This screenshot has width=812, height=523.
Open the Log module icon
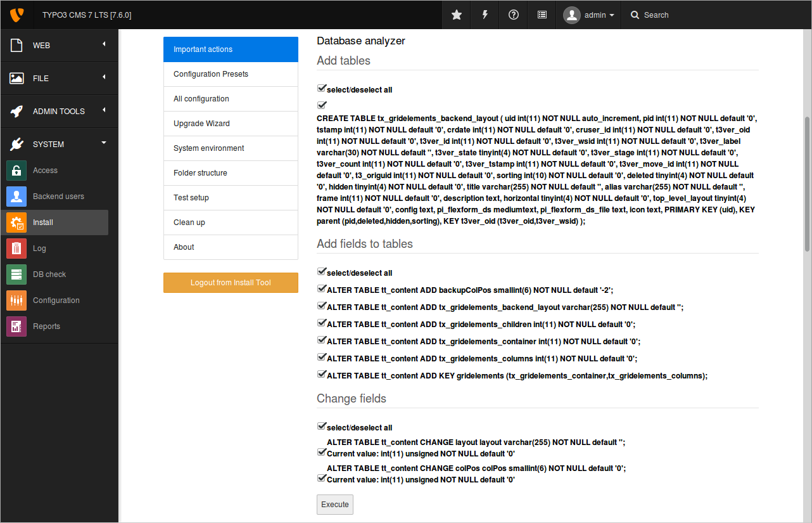pyautogui.click(x=16, y=249)
